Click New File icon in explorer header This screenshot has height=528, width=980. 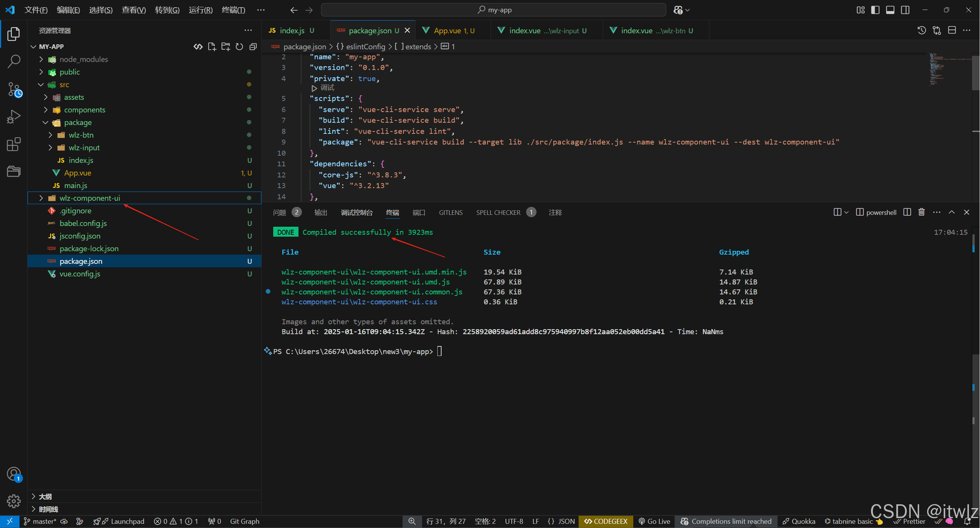click(212, 47)
